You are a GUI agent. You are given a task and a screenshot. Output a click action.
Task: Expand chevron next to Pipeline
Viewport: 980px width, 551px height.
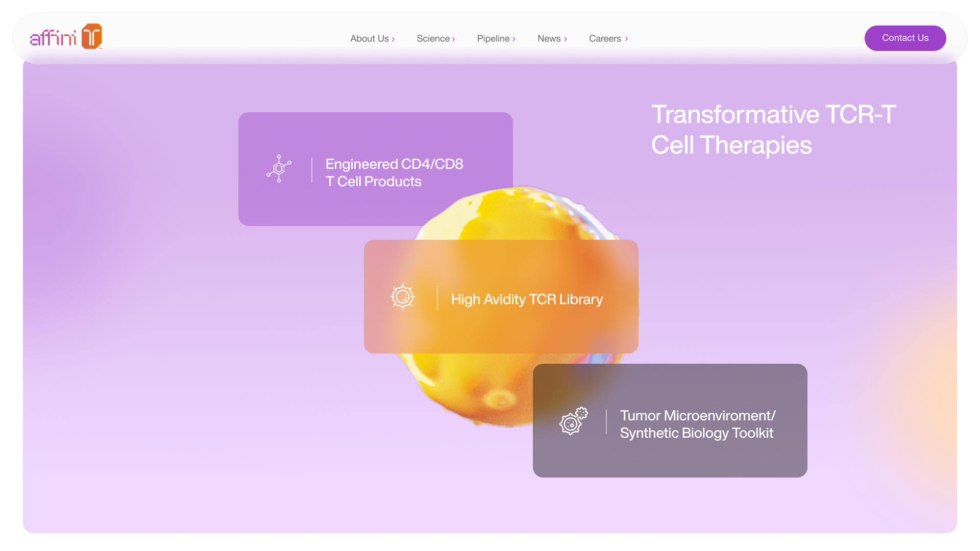tap(514, 39)
